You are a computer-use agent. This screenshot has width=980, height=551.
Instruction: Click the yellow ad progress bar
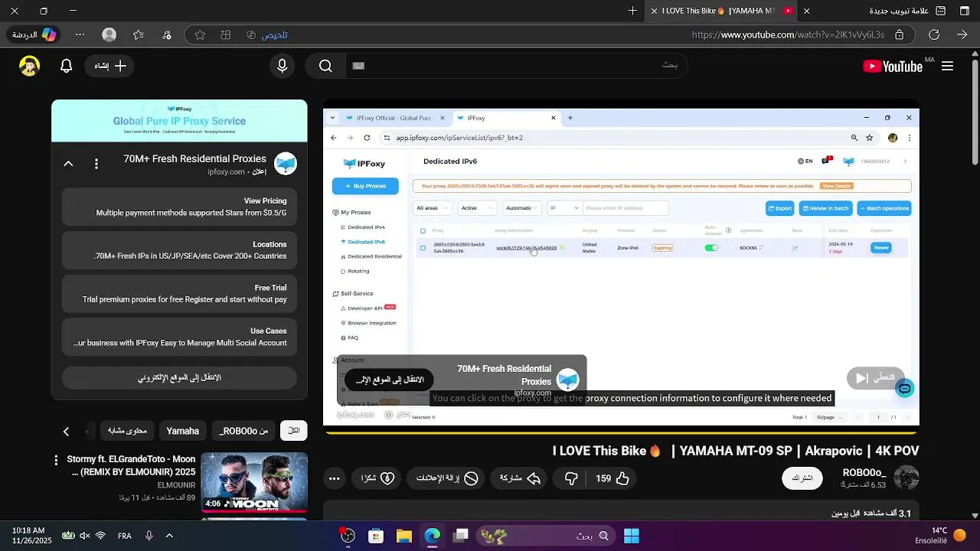(x=621, y=432)
